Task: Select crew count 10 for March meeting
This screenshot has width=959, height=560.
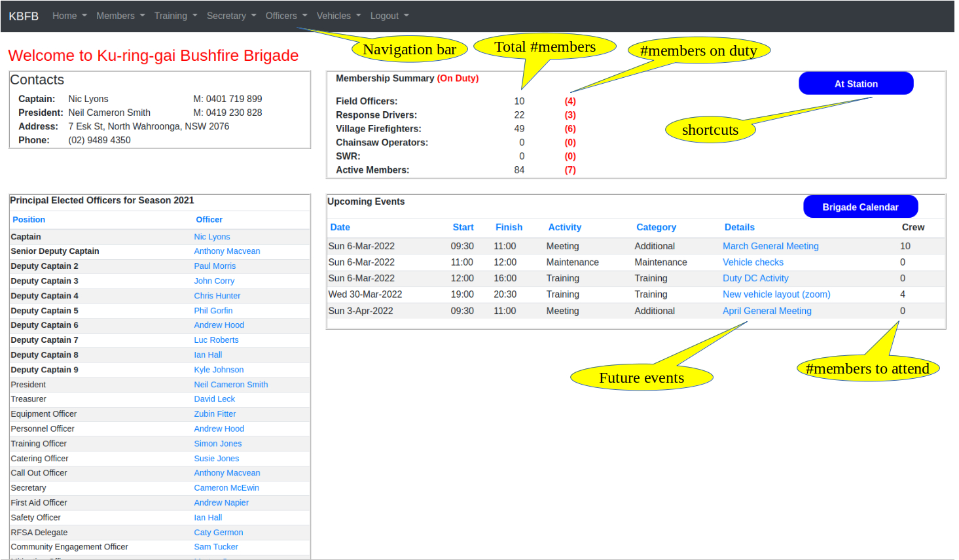Action: [x=905, y=246]
